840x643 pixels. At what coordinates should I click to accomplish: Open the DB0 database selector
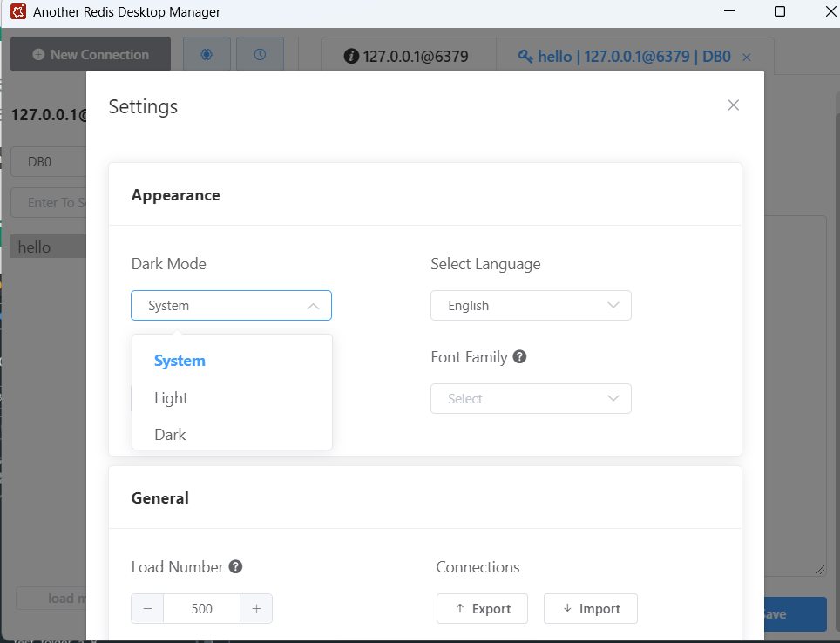tap(49, 162)
